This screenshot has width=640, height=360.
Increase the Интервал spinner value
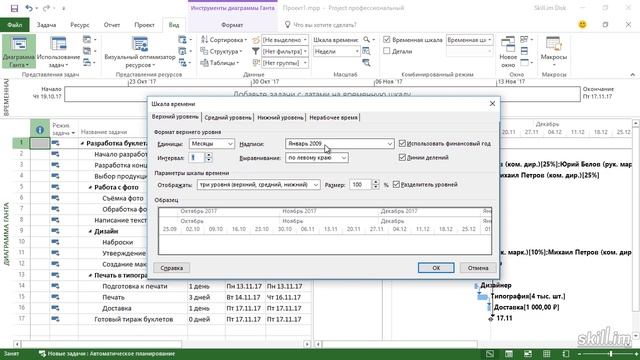pyautogui.click(x=209, y=155)
